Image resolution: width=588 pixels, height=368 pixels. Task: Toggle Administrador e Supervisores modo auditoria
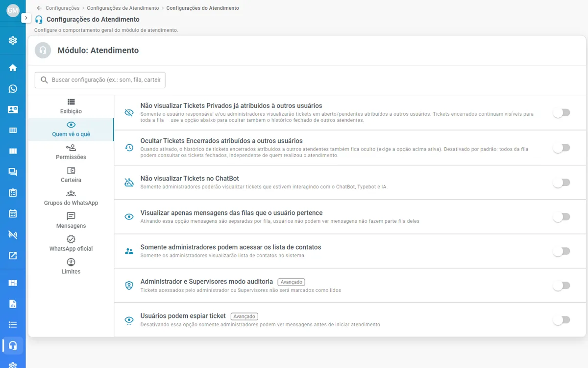point(562,286)
